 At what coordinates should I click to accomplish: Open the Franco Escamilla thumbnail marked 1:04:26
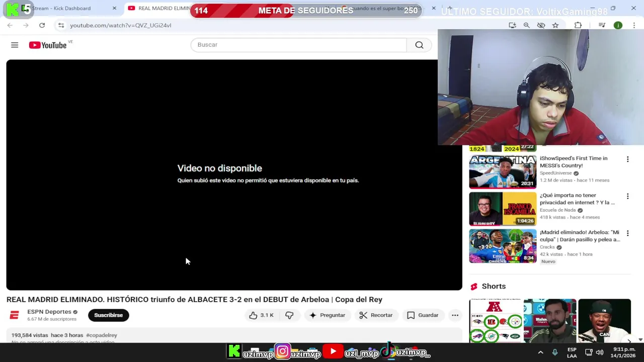503,209
